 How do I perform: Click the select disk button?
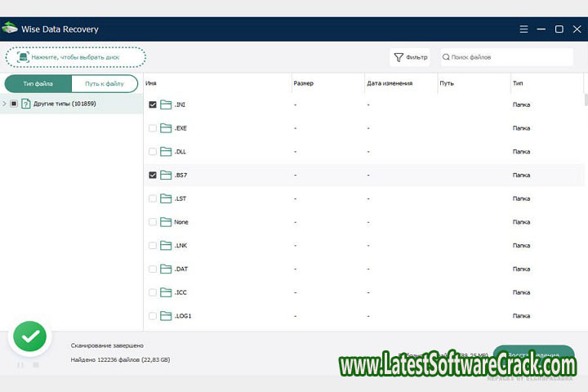pyautogui.click(x=76, y=57)
